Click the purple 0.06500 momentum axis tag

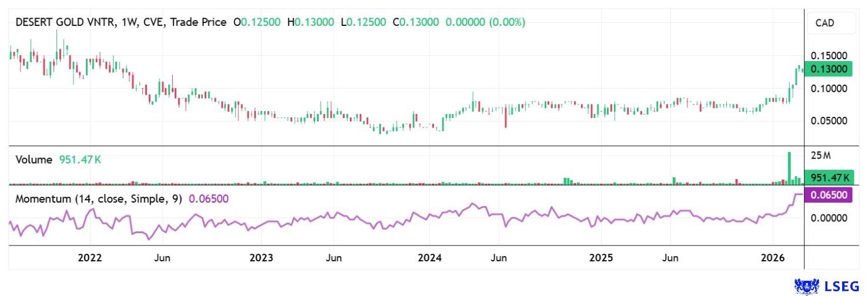[x=829, y=194]
